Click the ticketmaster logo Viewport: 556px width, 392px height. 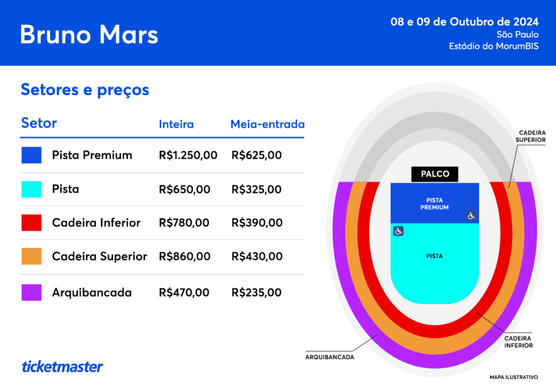[x=62, y=366]
